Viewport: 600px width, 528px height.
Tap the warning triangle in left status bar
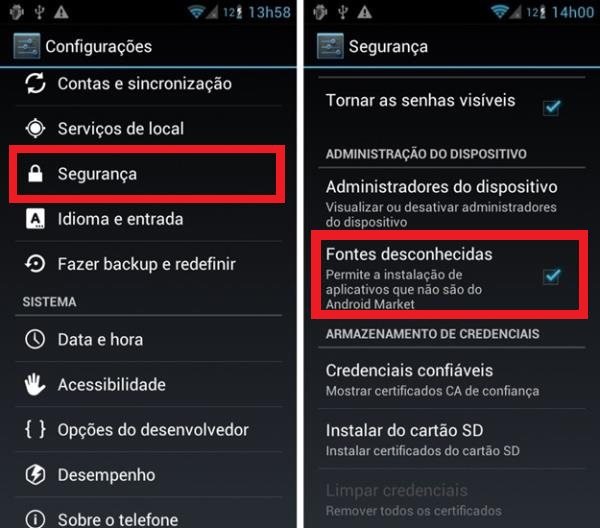coord(61,12)
